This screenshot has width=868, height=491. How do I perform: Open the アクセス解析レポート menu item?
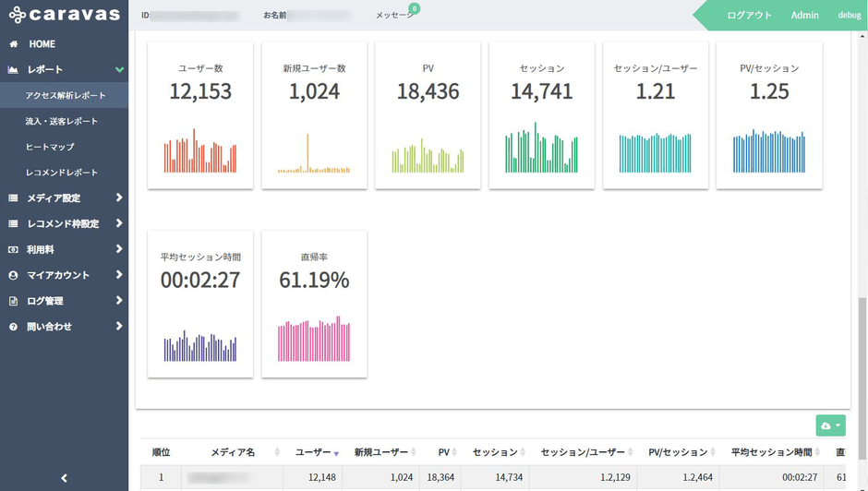[66, 96]
